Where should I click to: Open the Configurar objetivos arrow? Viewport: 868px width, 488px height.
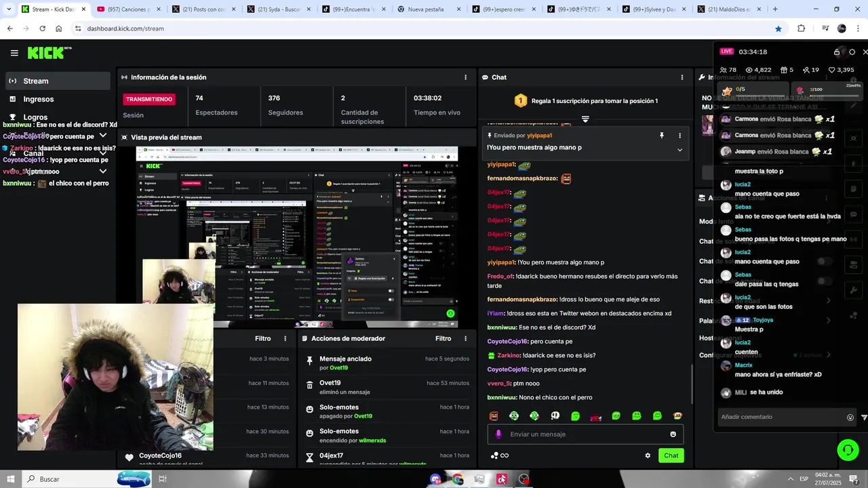point(828,355)
